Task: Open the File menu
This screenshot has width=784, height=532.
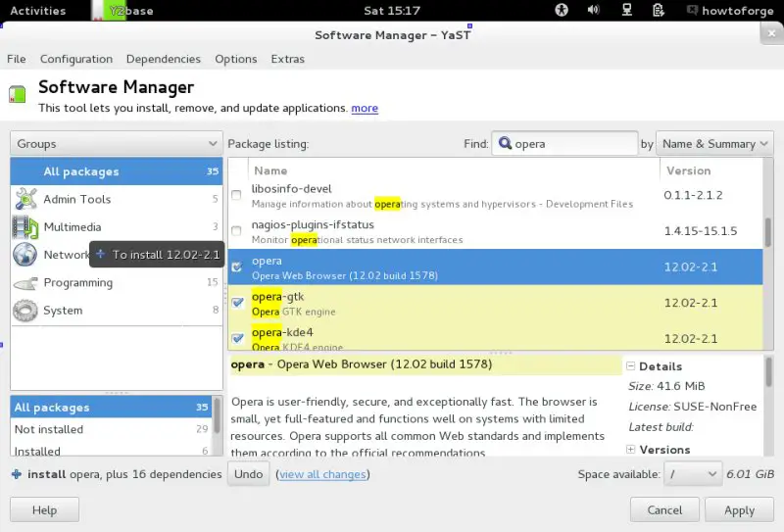Action: [x=17, y=59]
